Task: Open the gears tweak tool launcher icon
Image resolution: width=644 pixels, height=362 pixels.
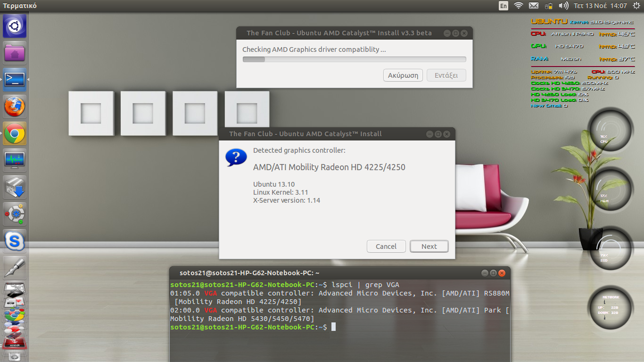Action: (15, 214)
